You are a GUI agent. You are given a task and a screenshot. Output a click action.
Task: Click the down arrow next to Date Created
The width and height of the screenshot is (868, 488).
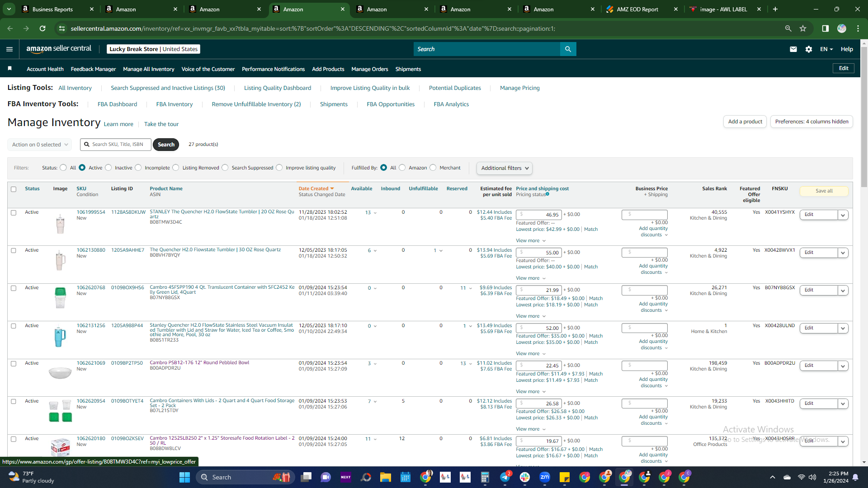click(332, 189)
